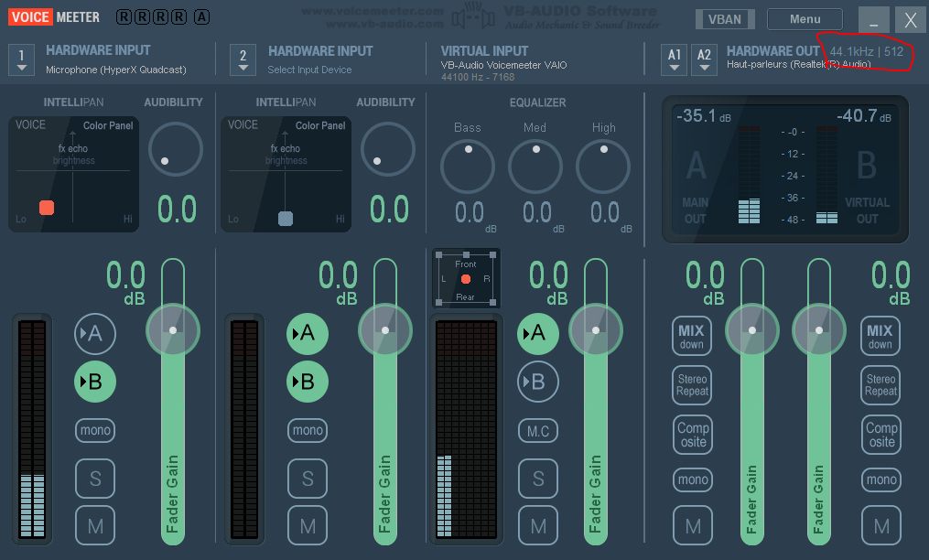Open the Menu button

pyautogui.click(x=805, y=19)
